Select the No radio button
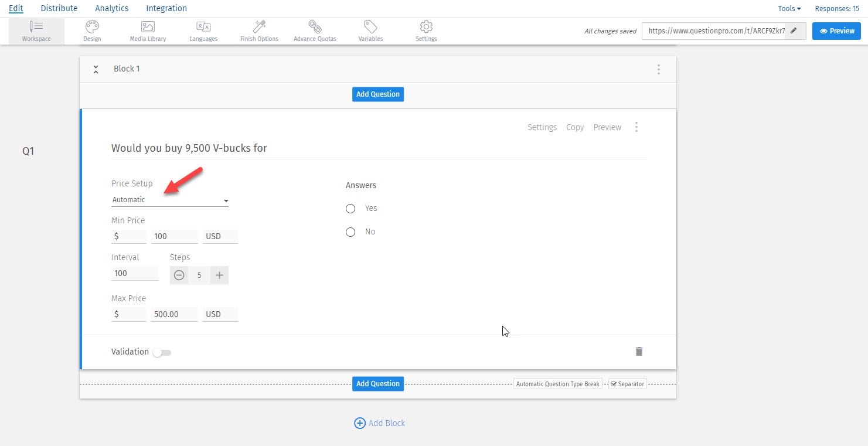 [350, 232]
